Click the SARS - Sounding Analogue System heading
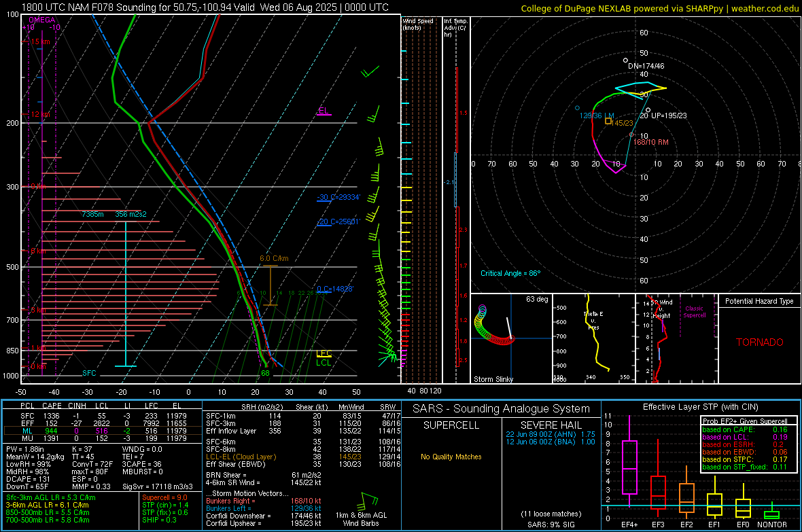Image resolution: width=802 pixels, height=532 pixels. tap(502, 409)
